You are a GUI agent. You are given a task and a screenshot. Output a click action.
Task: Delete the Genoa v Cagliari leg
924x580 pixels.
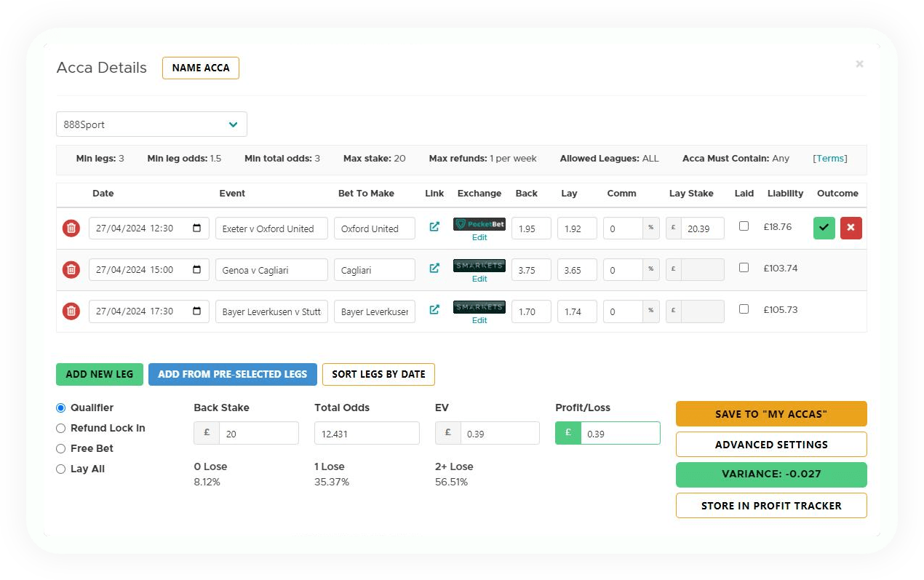point(71,269)
